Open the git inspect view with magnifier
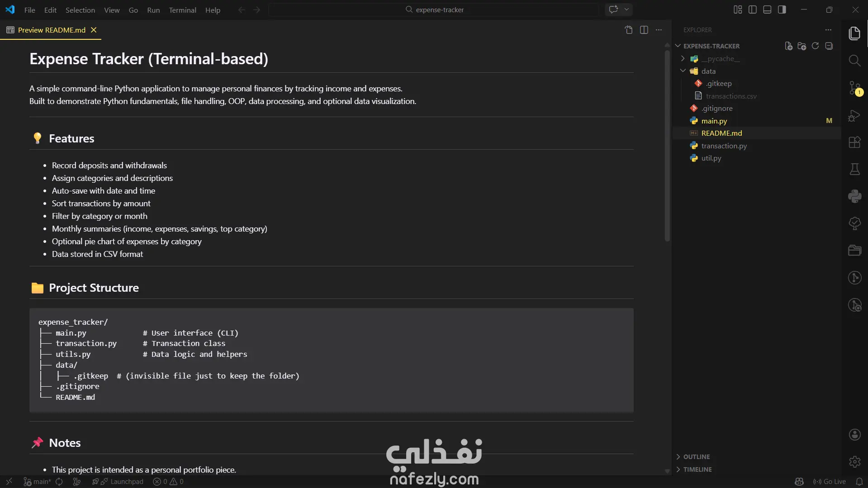Image resolution: width=868 pixels, height=488 pixels. click(x=854, y=305)
